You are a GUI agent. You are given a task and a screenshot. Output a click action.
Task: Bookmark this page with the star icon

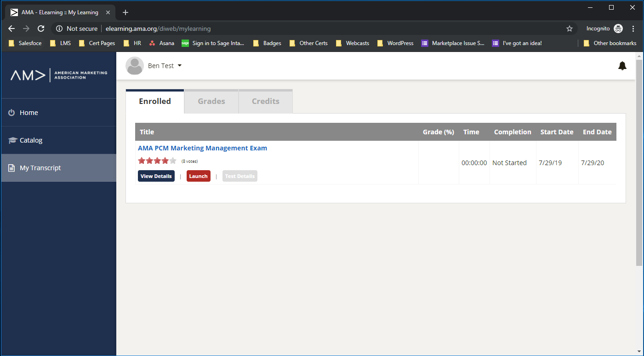point(570,29)
